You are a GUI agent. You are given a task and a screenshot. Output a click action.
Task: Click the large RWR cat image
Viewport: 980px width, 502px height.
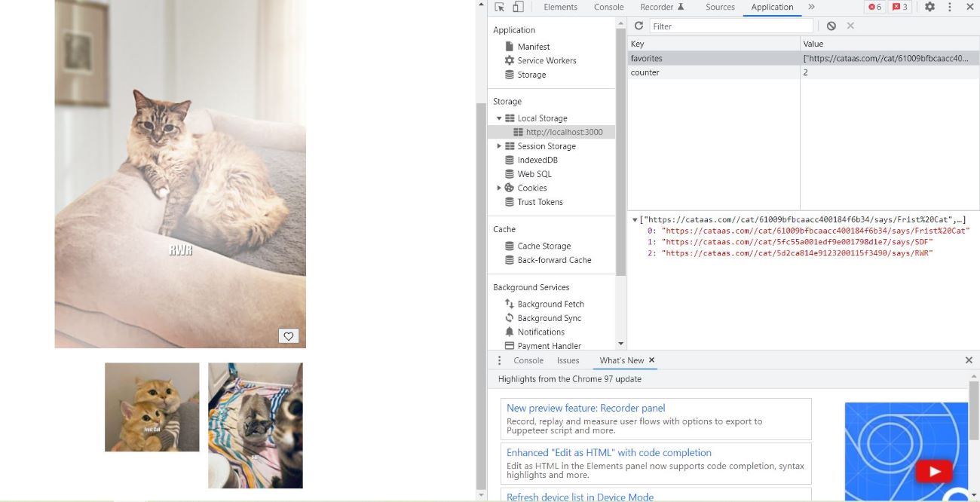(x=180, y=174)
